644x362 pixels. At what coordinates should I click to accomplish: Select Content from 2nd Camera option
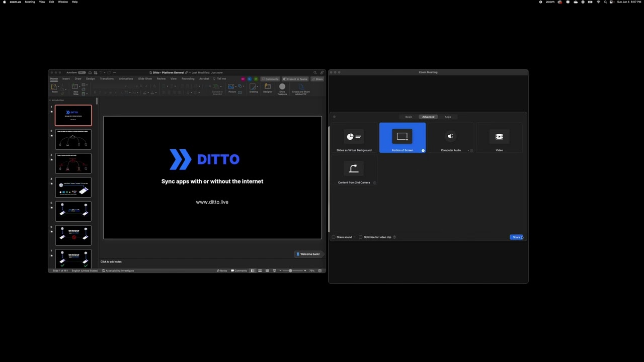[354, 171]
